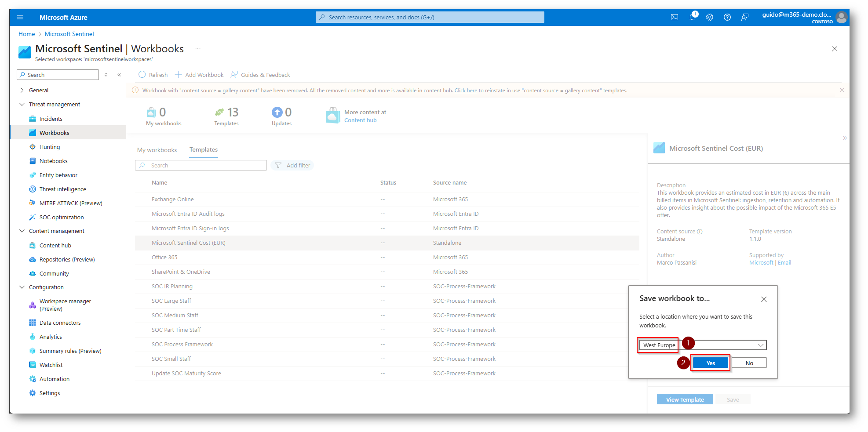Open the help question mark icon

tap(727, 18)
